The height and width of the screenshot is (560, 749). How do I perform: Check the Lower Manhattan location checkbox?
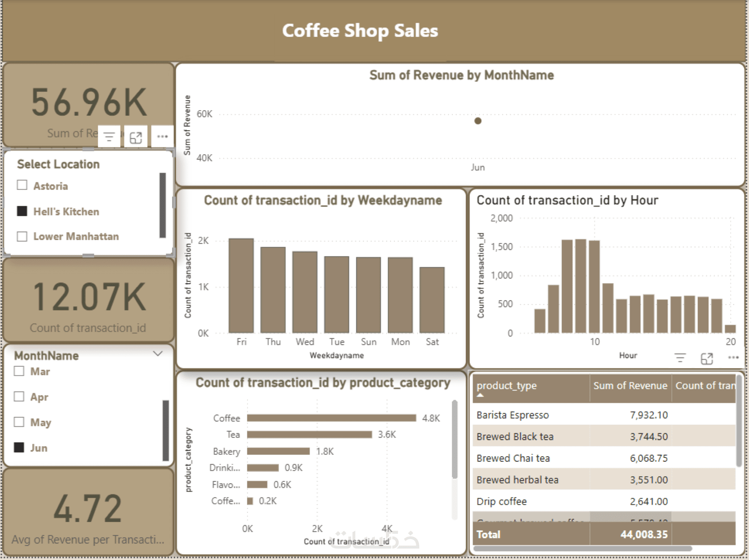22,236
